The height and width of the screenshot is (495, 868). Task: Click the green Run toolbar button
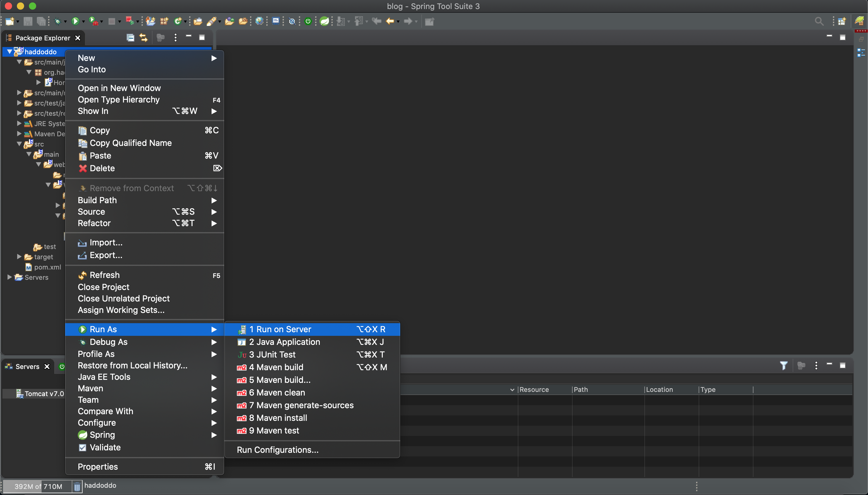(x=75, y=21)
